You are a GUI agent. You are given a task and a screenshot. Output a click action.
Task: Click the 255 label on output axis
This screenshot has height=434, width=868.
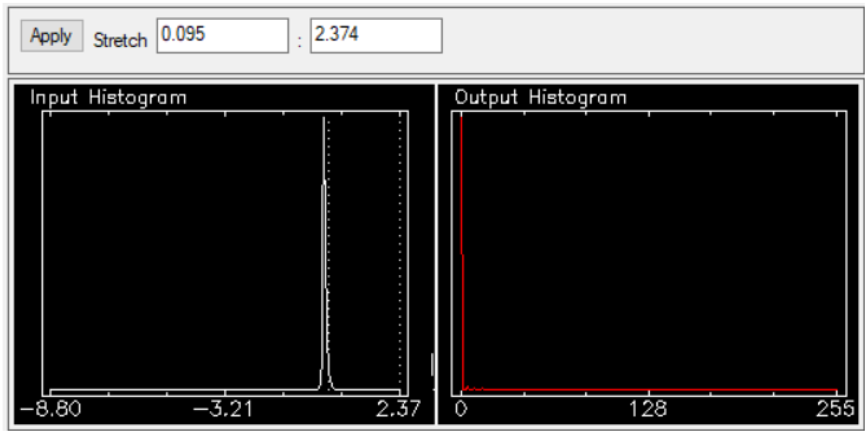[x=835, y=409]
